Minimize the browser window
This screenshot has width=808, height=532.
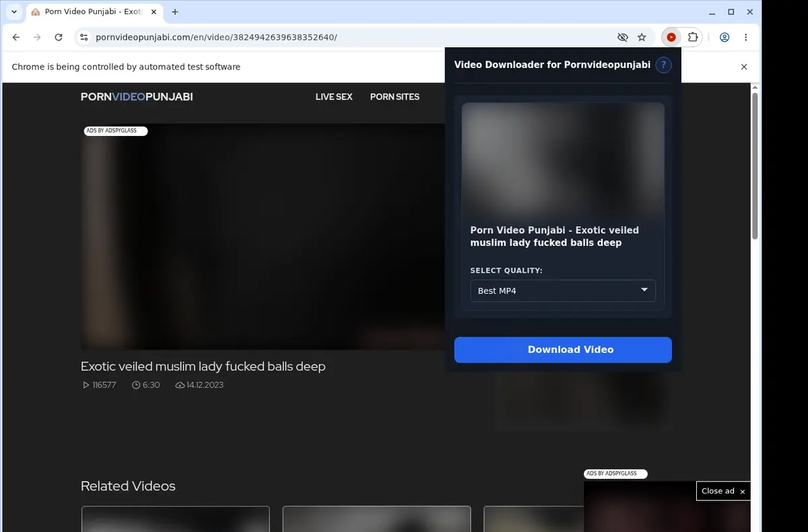pyautogui.click(x=713, y=12)
